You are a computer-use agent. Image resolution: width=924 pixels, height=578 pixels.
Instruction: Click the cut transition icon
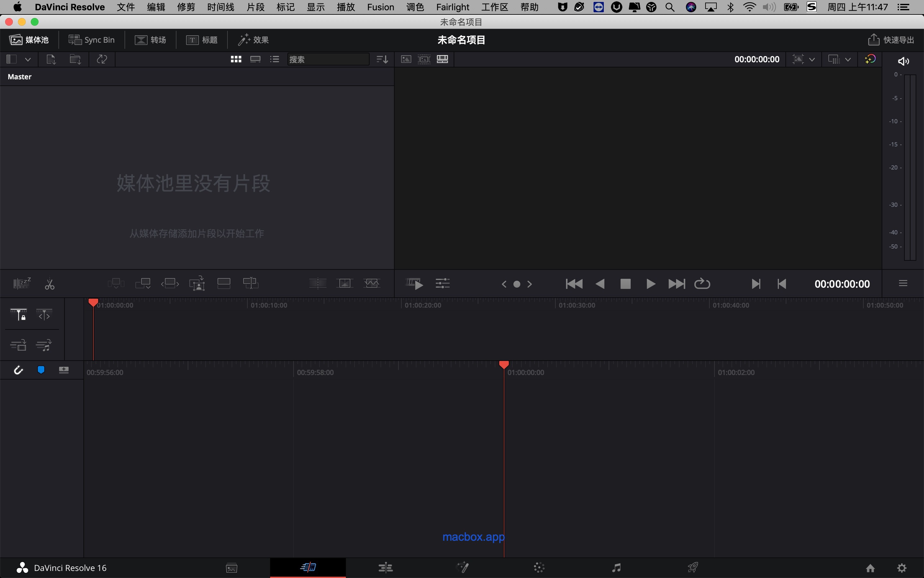click(x=318, y=283)
